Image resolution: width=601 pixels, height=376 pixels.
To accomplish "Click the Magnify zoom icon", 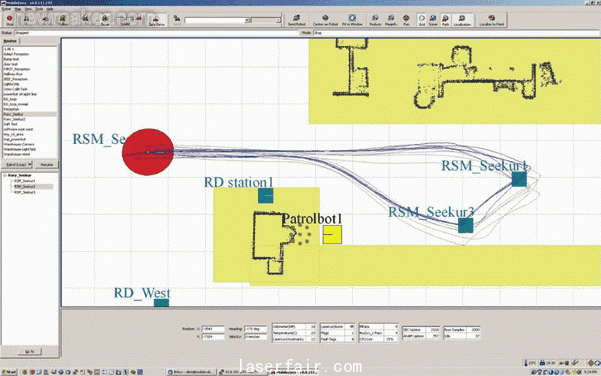I will [x=391, y=20].
